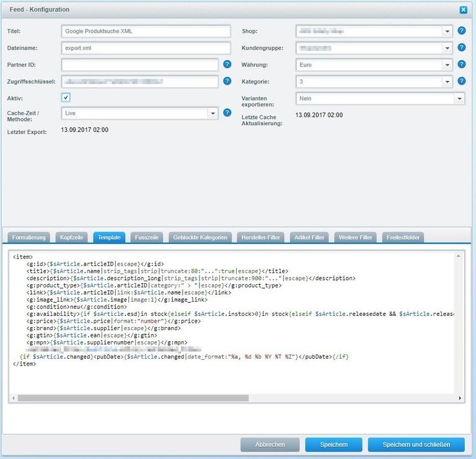Click the Dateiname input field
Image resolution: width=476 pixels, height=459 pixels.
pos(146,48)
